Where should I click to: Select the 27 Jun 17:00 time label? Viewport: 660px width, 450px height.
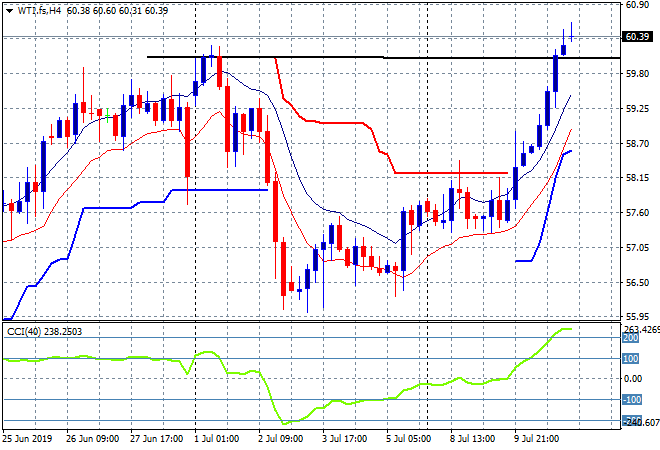pos(157,439)
